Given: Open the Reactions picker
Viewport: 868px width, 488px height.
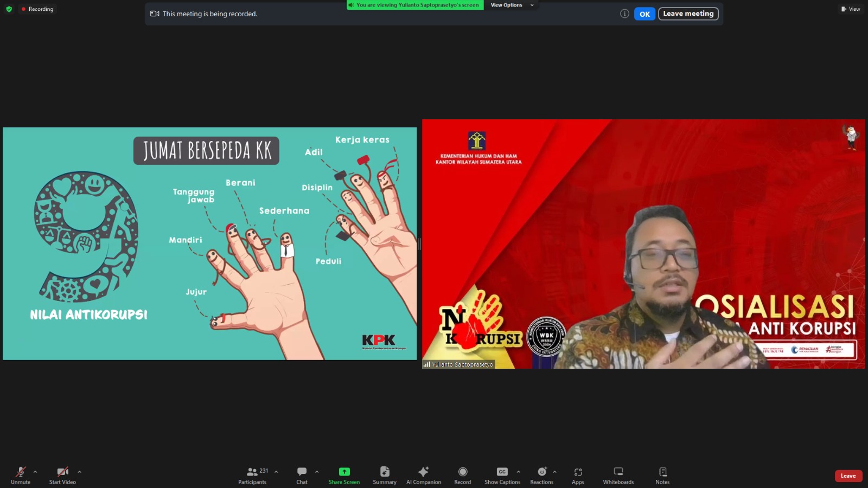Looking at the screenshot, I should pyautogui.click(x=541, y=475).
